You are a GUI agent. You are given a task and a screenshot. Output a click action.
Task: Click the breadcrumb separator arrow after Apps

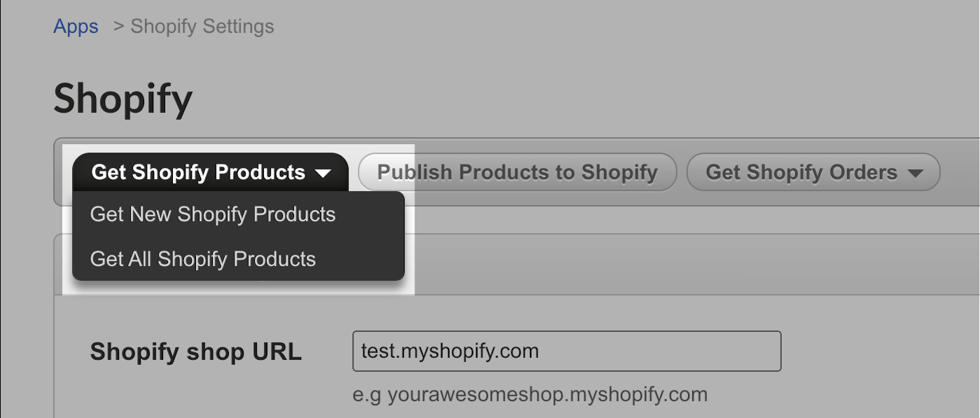[x=118, y=27]
